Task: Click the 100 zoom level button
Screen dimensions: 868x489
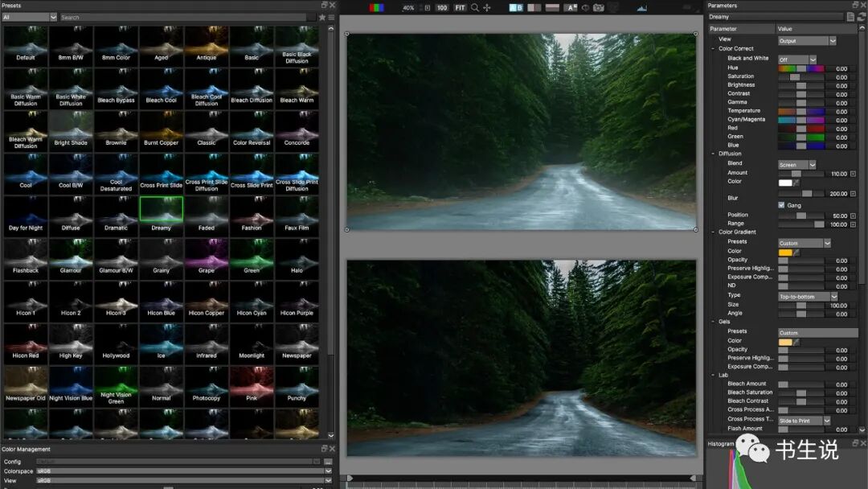Action: (x=440, y=6)
